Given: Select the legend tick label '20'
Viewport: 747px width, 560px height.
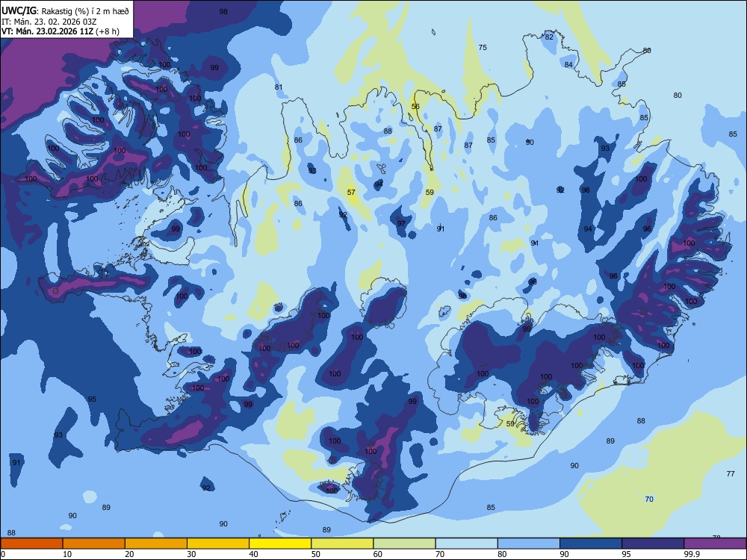Looking at the screenshot, I should 129,554.
